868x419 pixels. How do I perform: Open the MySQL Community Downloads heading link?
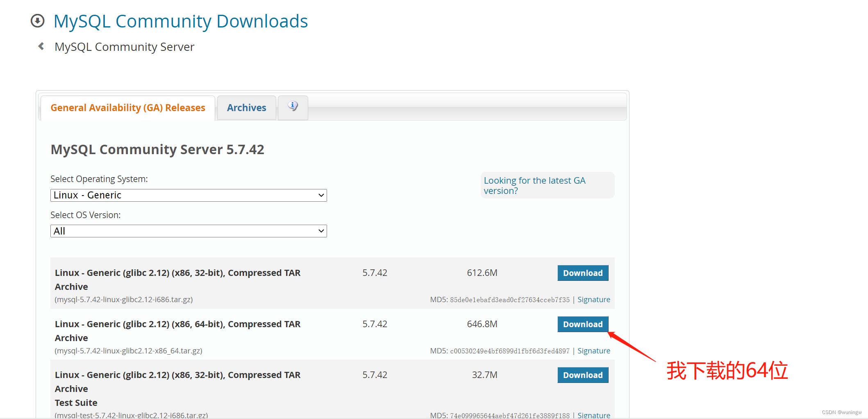click(x=180, y=21)
